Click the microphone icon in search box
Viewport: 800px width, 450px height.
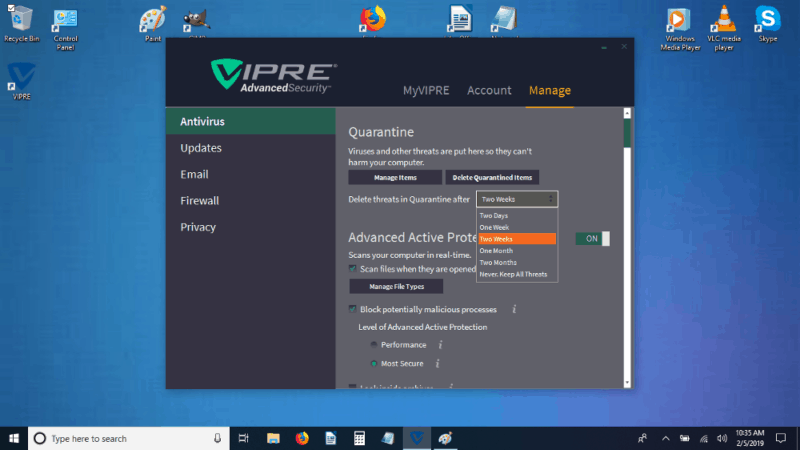217,438
